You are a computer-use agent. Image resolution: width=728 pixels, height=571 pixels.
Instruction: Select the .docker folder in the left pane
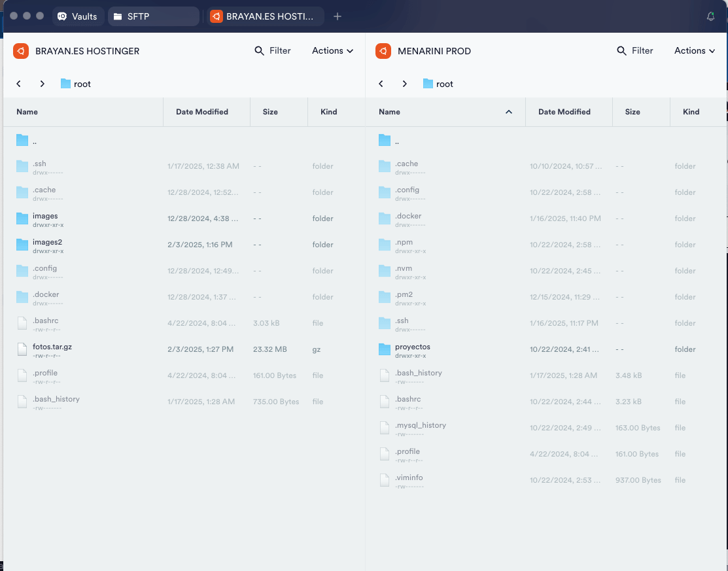click(x=184, y=297)
